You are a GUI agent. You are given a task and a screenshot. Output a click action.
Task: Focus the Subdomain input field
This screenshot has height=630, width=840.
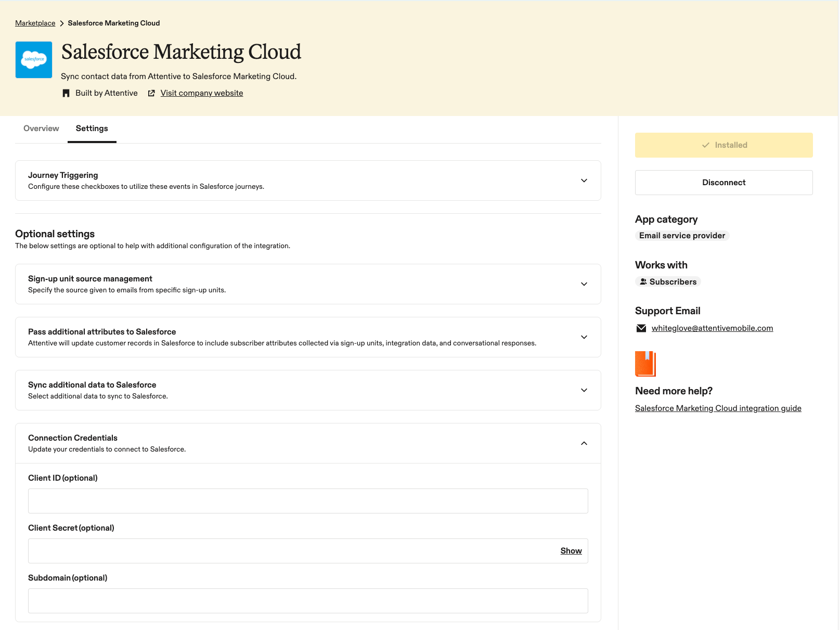[x=308, y=601]
